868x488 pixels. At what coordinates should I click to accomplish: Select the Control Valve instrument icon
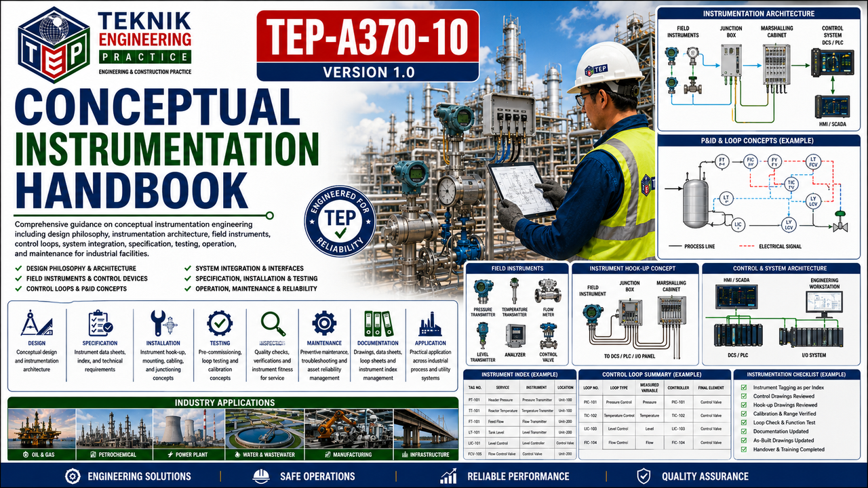click(x=548, y=335)
